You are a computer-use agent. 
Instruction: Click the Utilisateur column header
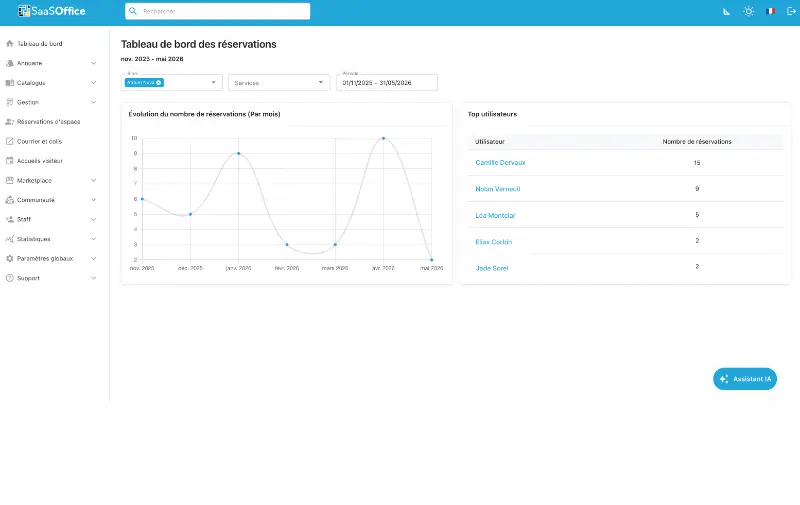[x=490, y=141]
